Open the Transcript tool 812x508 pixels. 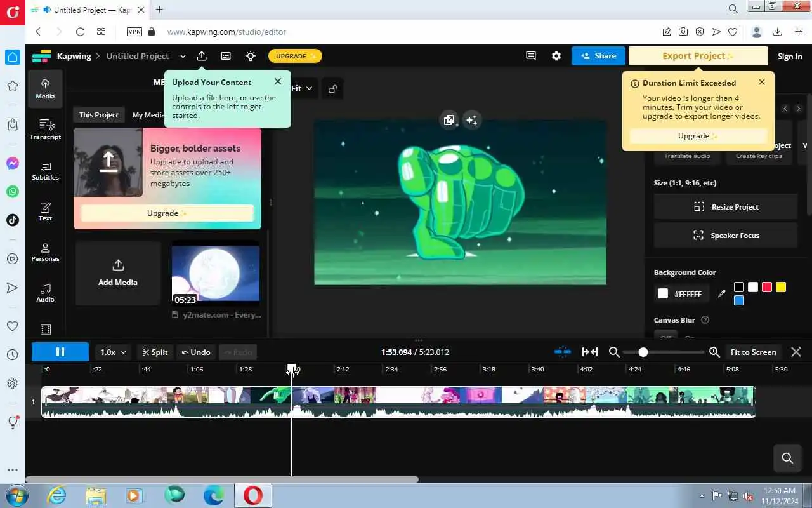pyautogui.click(x=45, y=130)
